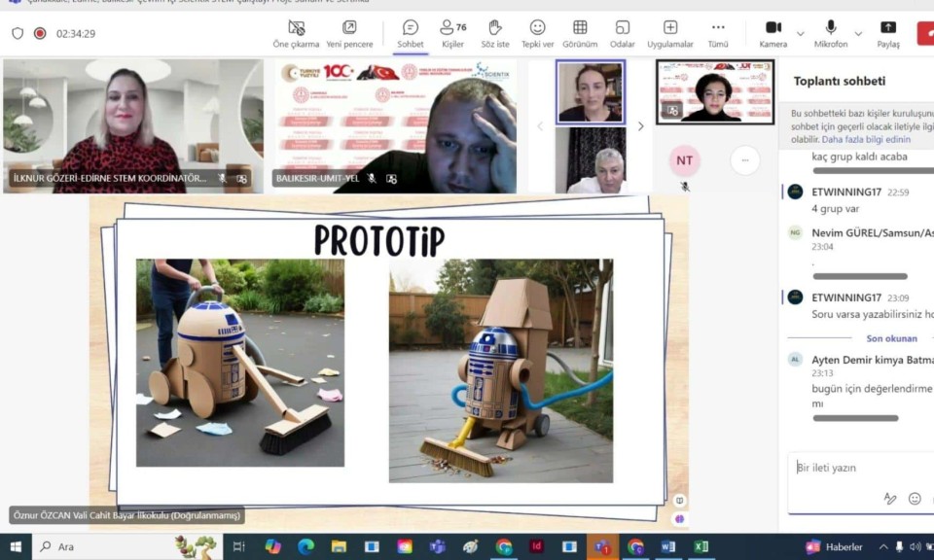Click muted mic icon on BALIKESIR-UMIT-YEL tile

372,178
